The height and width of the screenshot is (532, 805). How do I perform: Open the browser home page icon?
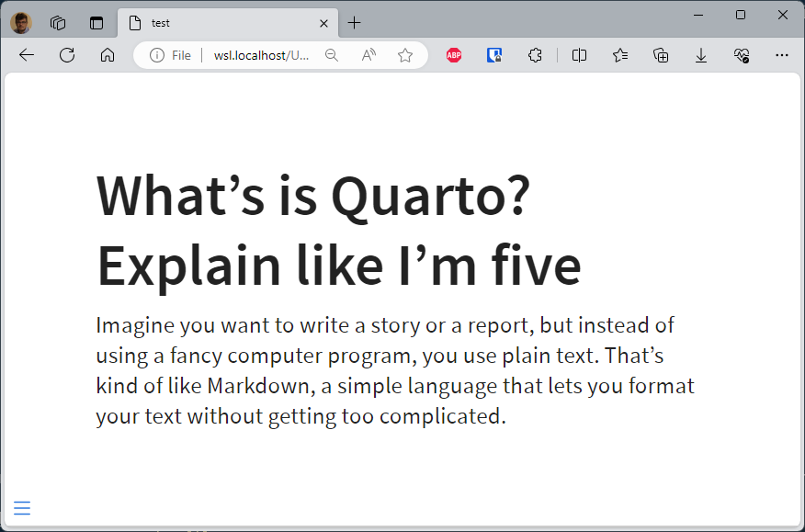pos(108,55)
